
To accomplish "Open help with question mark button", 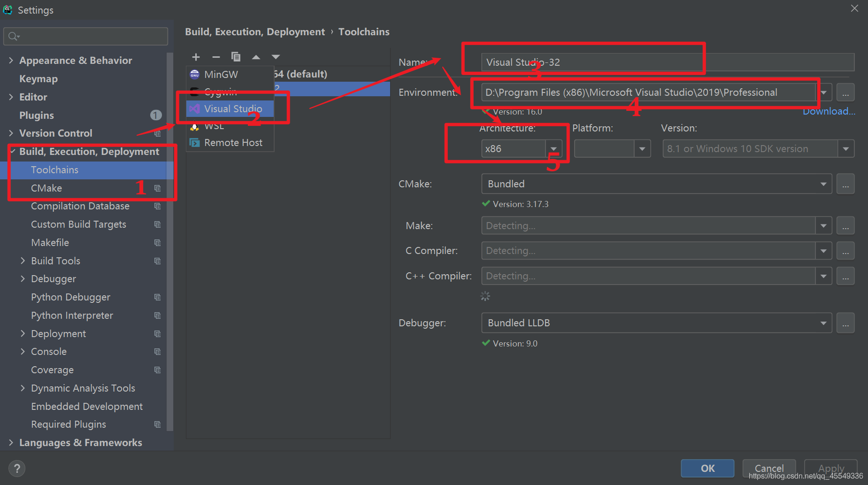I will 17,468.
